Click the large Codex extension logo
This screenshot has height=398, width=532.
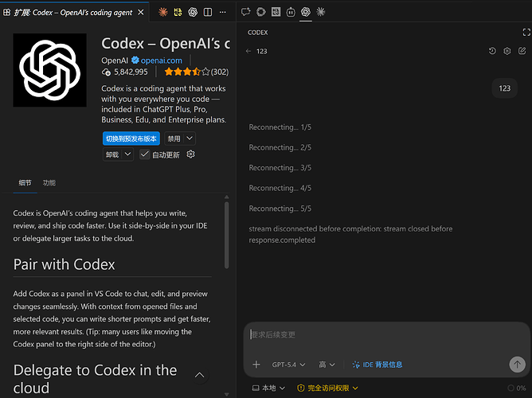point(50,70)
